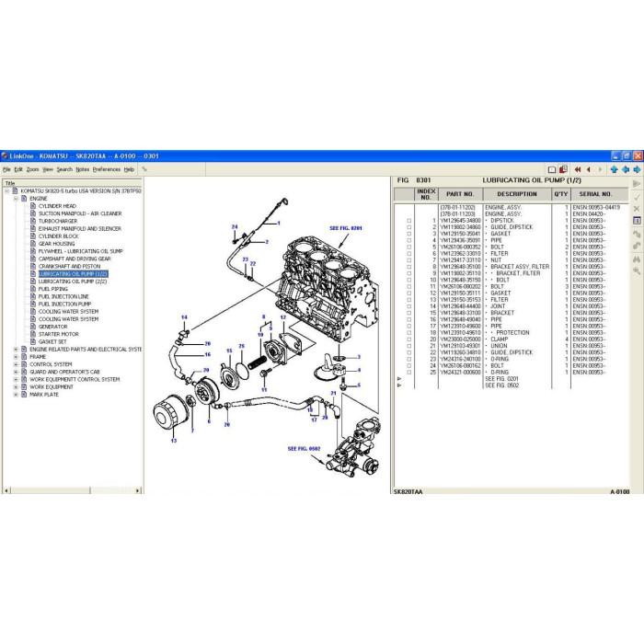Click the faded forward arrow in toolbar

point(600,169)
